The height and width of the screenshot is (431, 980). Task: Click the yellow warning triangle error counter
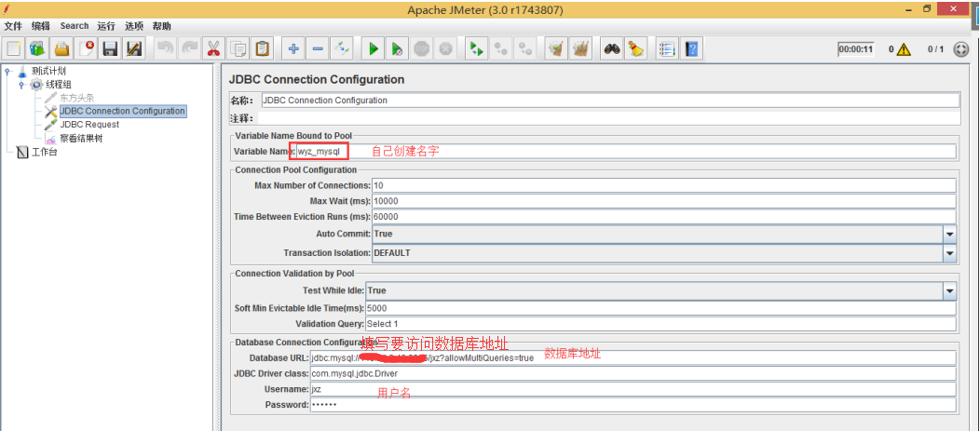click(904, 49)
